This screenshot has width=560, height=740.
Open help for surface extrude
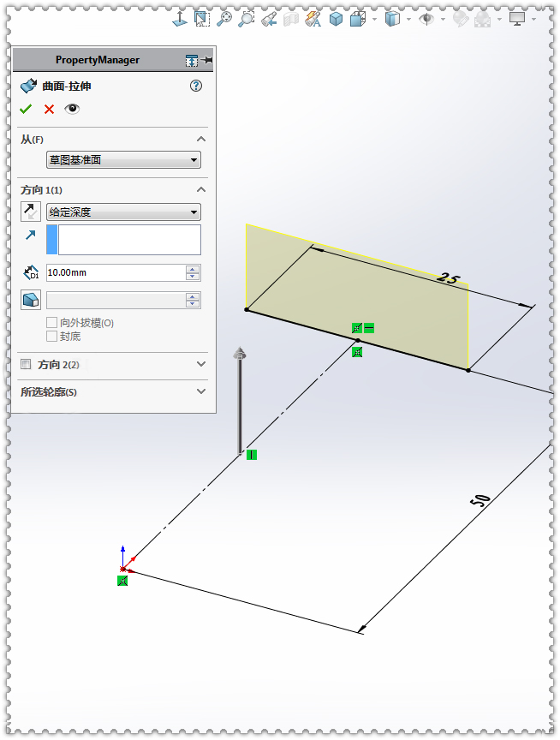pyautogui.click(x=196, y=86)
